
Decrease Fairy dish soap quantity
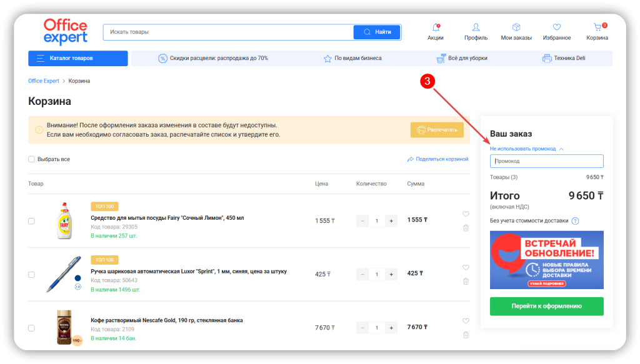tap(362, 221)
